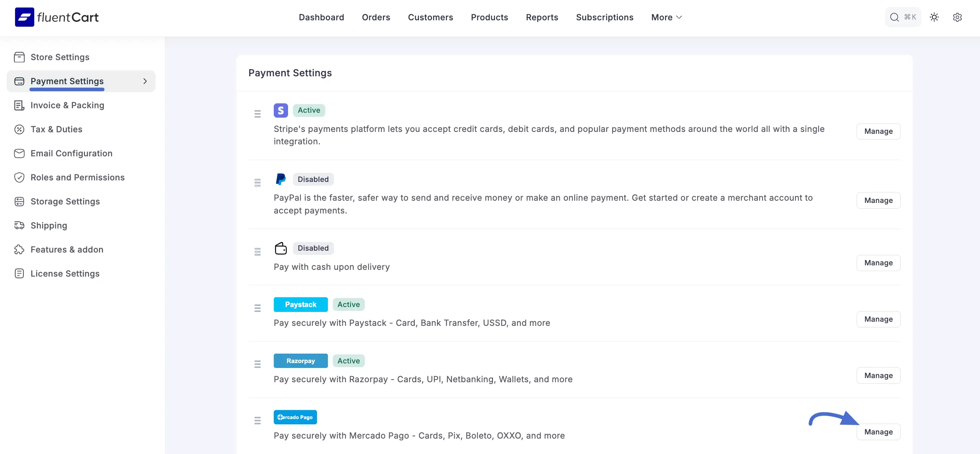Grab the Stripe row drag handle
980x454 pixels.
(257, 114)
